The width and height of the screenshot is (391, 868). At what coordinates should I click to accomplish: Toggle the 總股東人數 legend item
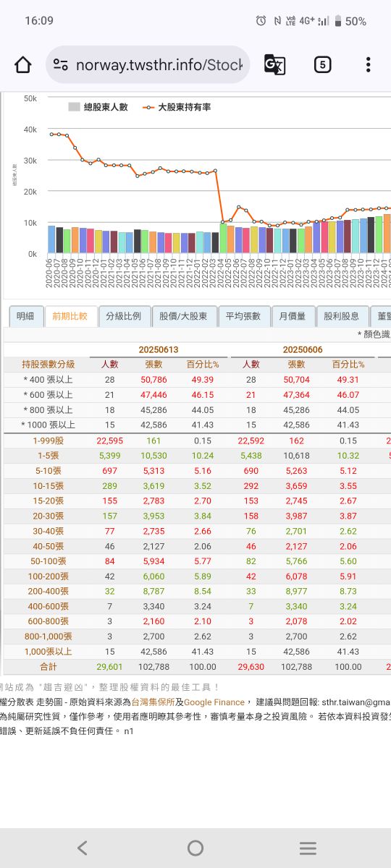pyautogui.click(x=98, y=107)
